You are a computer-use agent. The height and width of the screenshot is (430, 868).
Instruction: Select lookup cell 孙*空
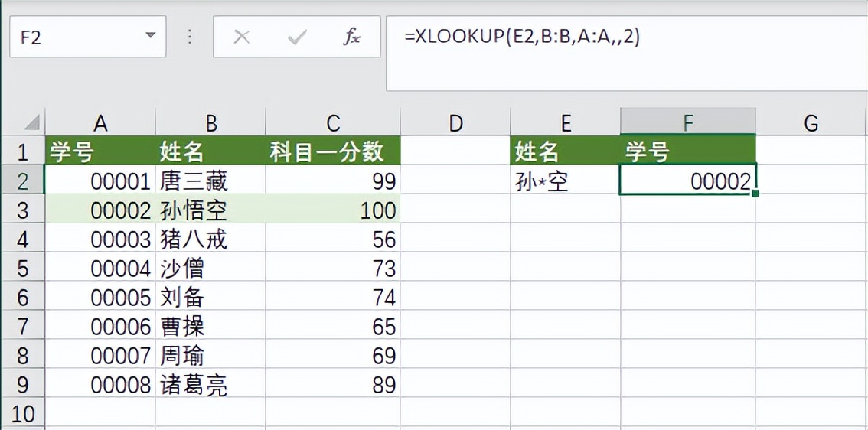(565, 179)
